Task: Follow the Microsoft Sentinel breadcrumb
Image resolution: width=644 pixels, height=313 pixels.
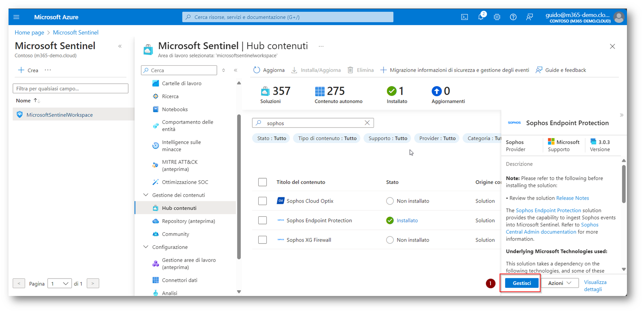Action: point(76,32)
